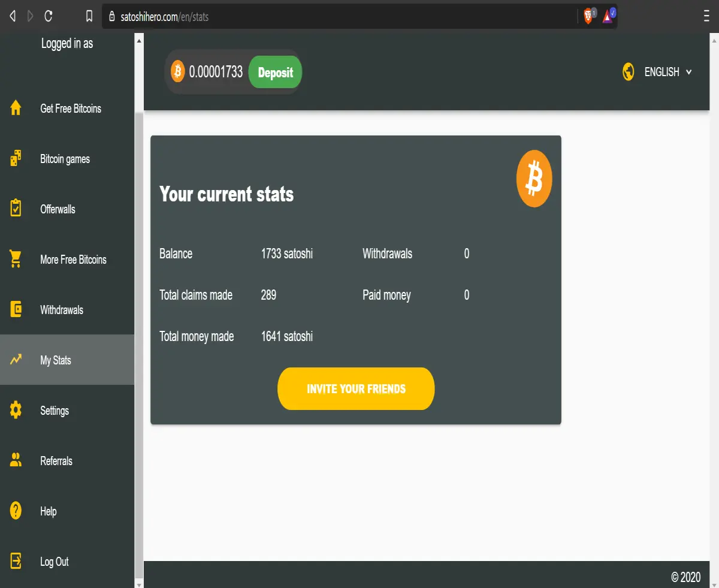Click the © 2020 footer text
Image resolution: width=719 pixels, height=588 pixels.
pyautogui.click(x=686, y=577)
